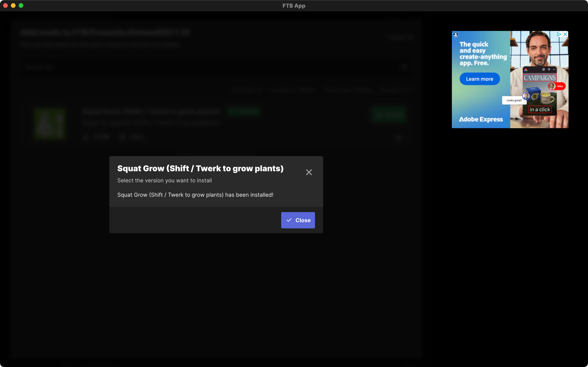588x367 pixels.
Task: Click the checkmark icon inside the Close button
Action: [289, 220]
